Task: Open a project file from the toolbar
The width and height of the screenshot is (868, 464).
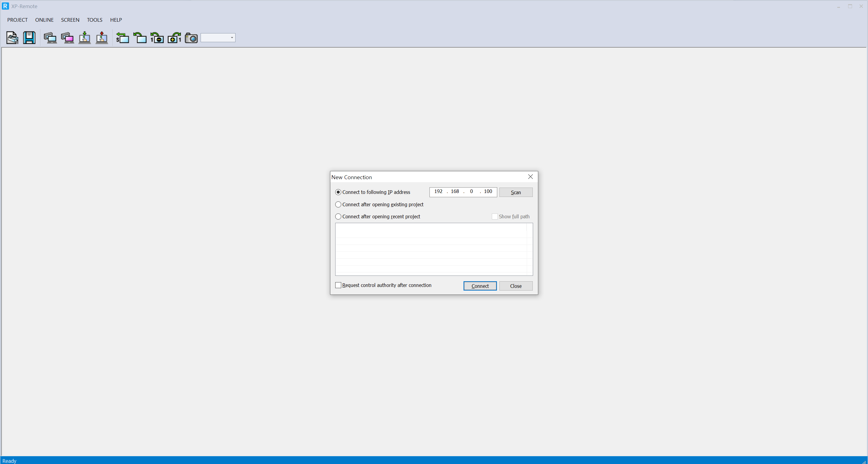Action: pos(12,38)
